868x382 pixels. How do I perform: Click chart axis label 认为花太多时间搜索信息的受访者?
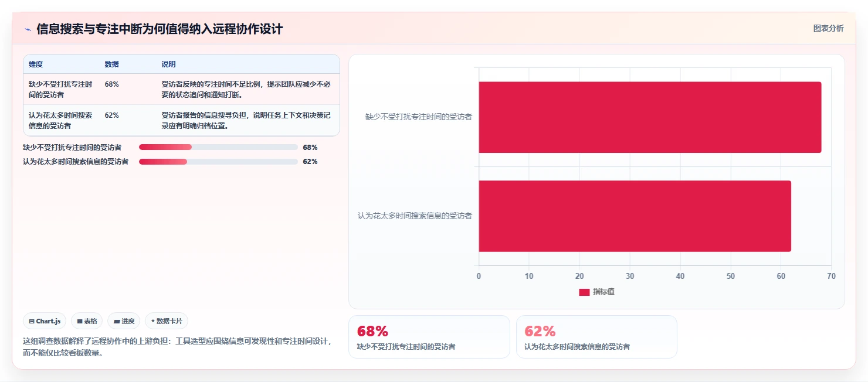(415, 216)
